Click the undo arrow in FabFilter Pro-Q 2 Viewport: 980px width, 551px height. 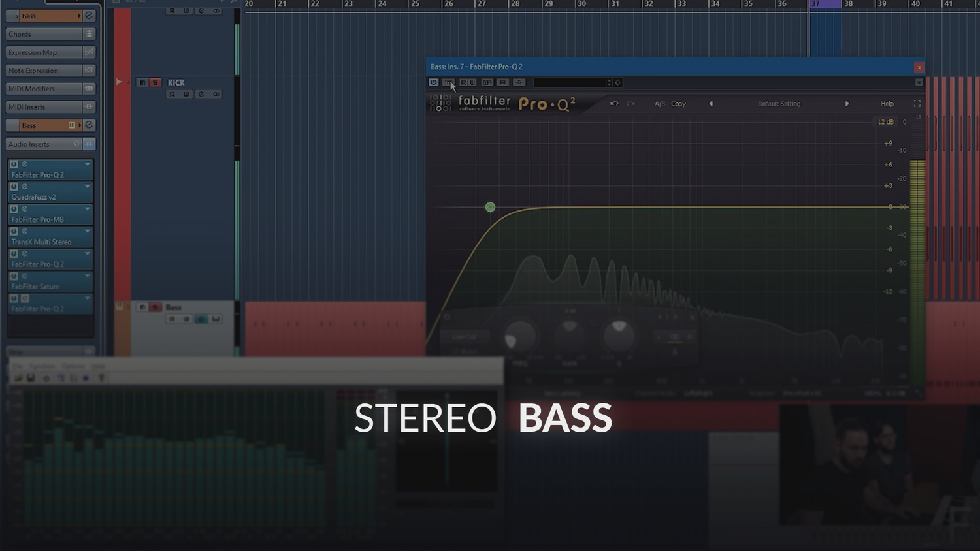[614, 104]
